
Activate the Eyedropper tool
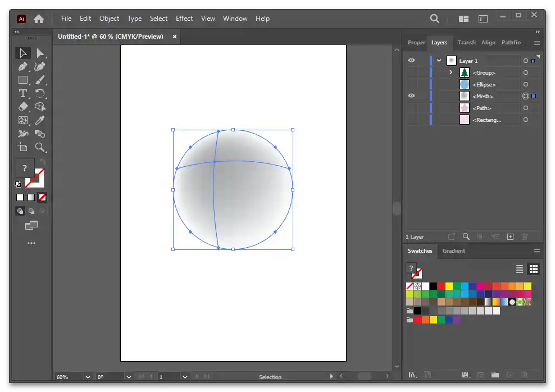tap(40, 120)
